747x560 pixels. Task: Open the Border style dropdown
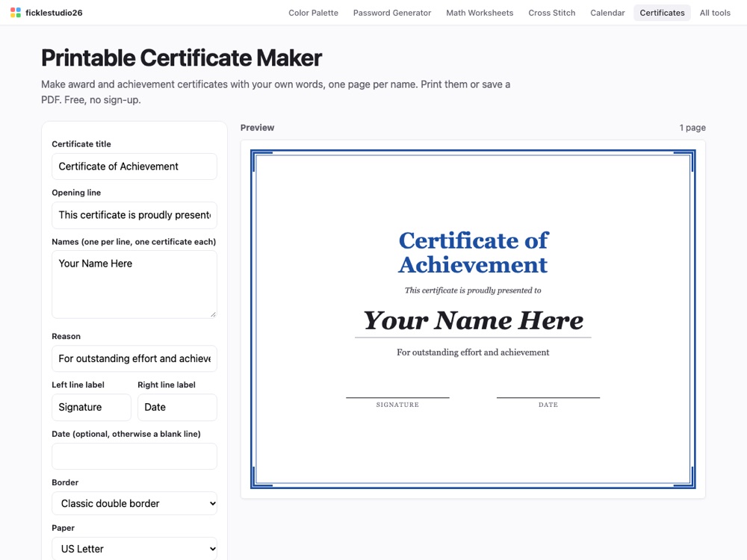click(134, 503)
